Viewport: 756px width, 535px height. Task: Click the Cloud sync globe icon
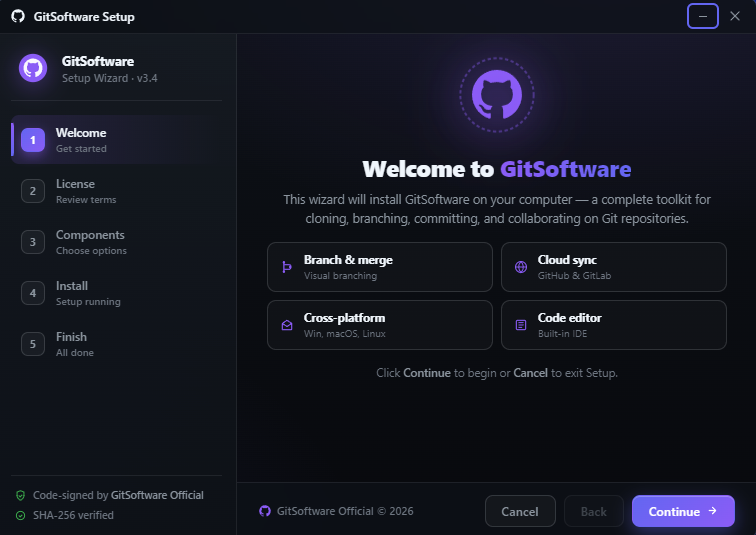pos(521,267)
